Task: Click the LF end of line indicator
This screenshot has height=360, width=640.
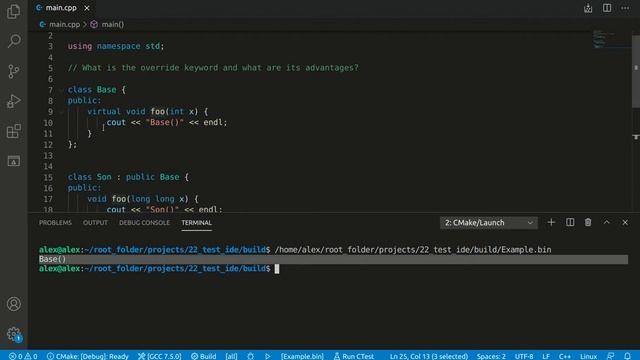Action: coord(546,356)
